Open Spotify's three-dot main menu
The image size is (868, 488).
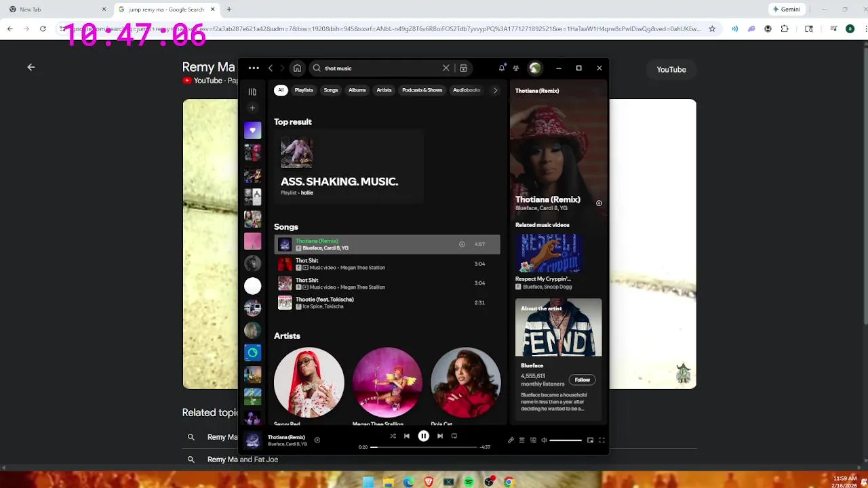click(254, 68)
